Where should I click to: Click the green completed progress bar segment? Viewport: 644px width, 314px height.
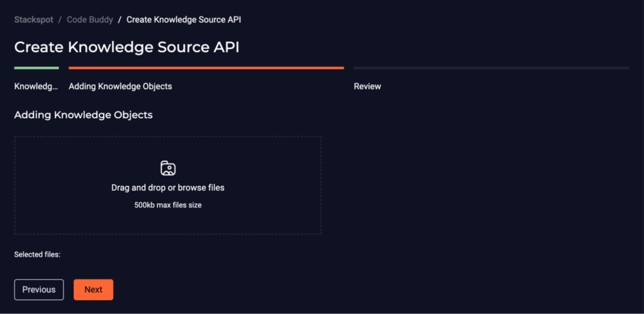tap(36, 68)
